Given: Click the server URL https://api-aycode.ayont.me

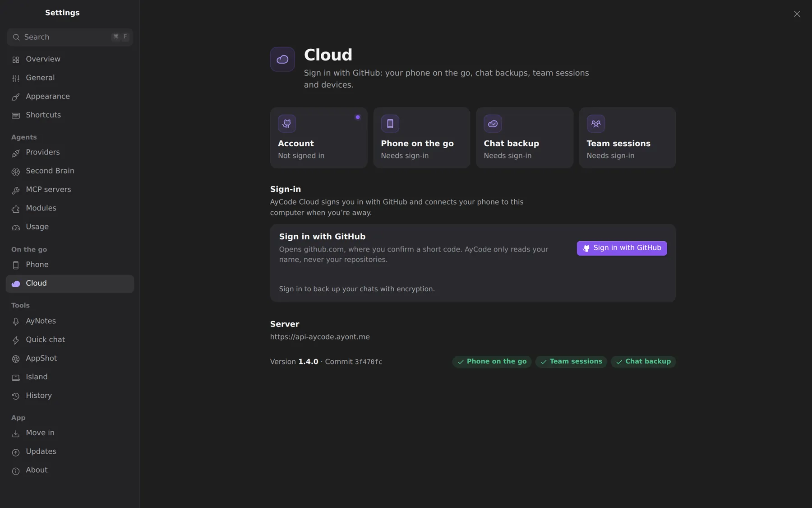Looking at the screenshot, I should pyautogui.click(x=320, y=337).
